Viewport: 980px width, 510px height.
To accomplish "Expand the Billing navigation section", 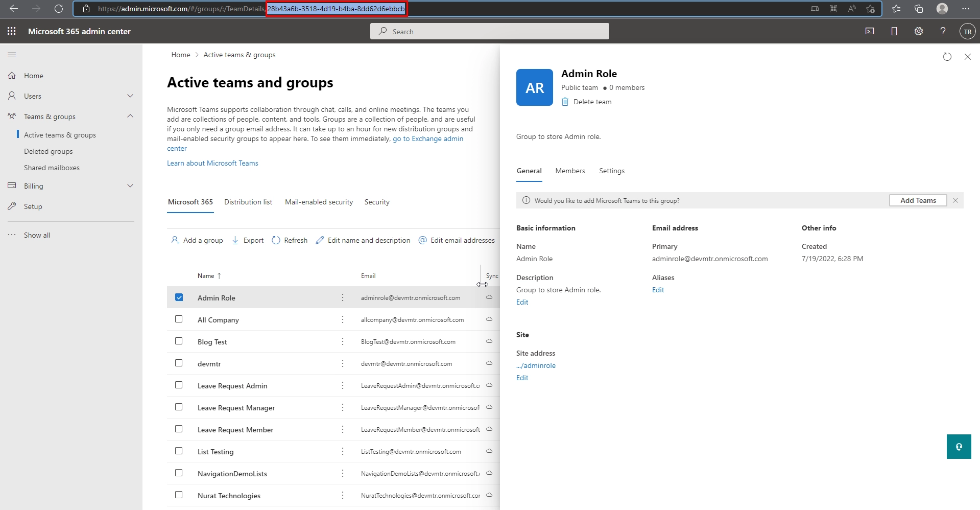I will [130, 186].
